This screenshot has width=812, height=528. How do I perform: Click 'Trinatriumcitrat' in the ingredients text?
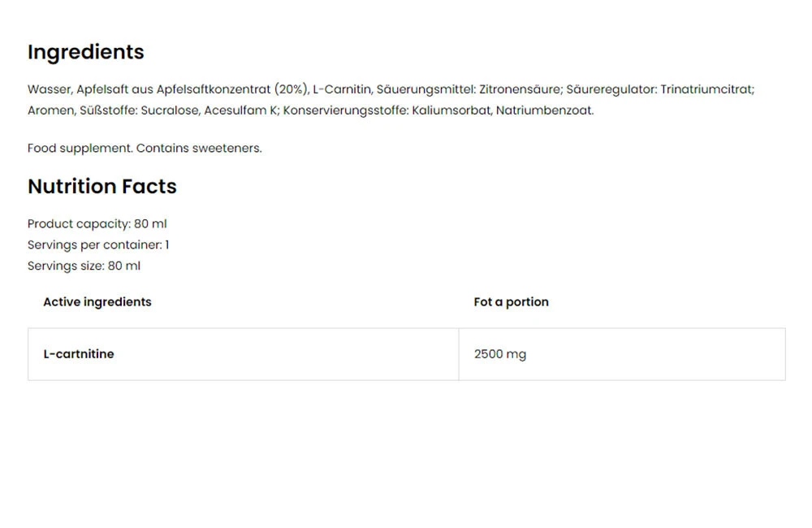pyautogui.click(x=706, y=89)
